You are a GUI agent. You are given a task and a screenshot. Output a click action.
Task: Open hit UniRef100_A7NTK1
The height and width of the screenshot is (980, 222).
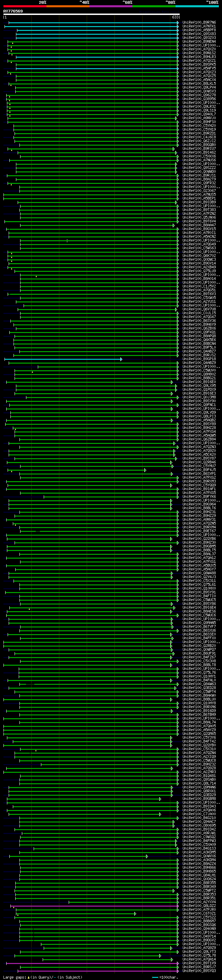pos(199,26)
